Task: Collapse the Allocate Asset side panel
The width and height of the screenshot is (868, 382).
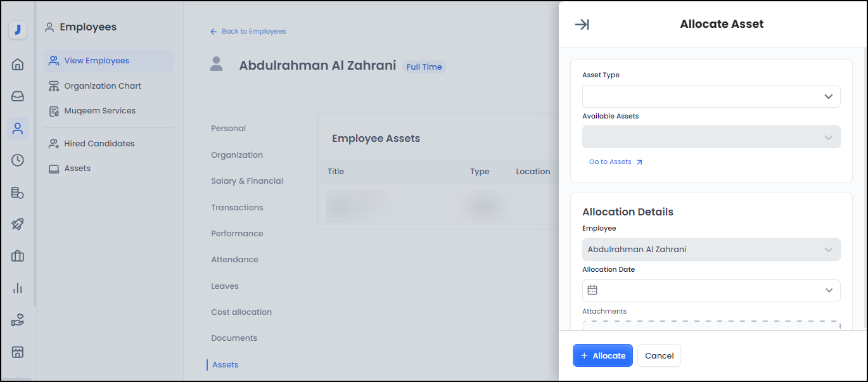Action: click(x=582, y=25)
